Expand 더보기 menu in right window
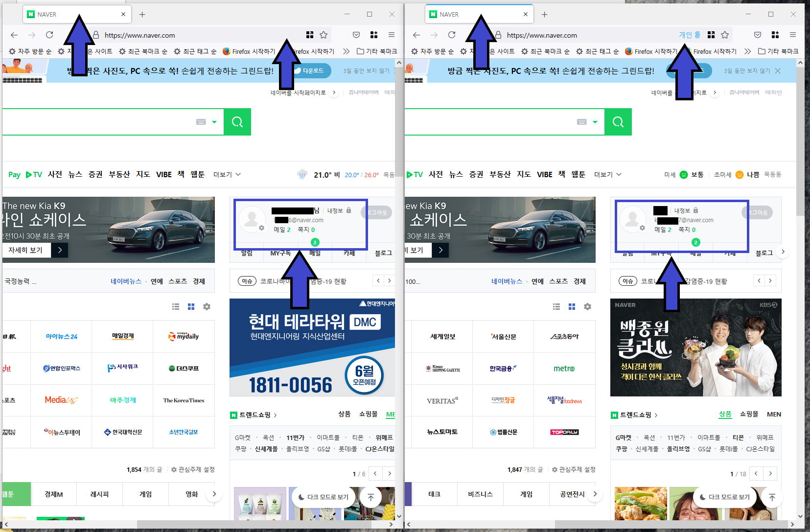 point(608,175)
